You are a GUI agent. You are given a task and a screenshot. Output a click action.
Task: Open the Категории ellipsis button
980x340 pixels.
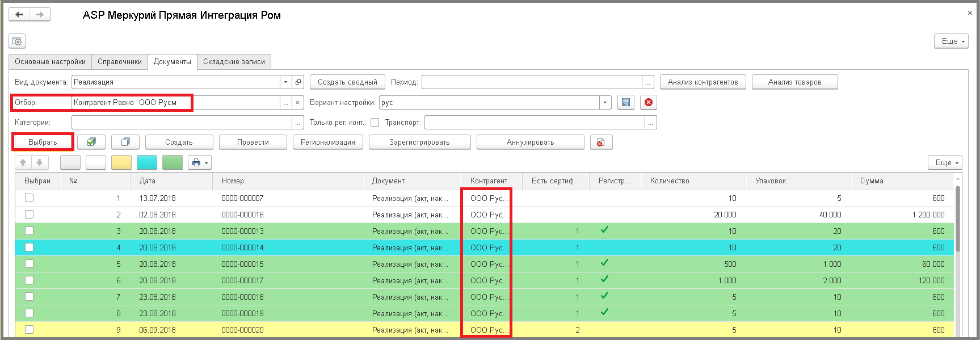(x=298, y=123)
